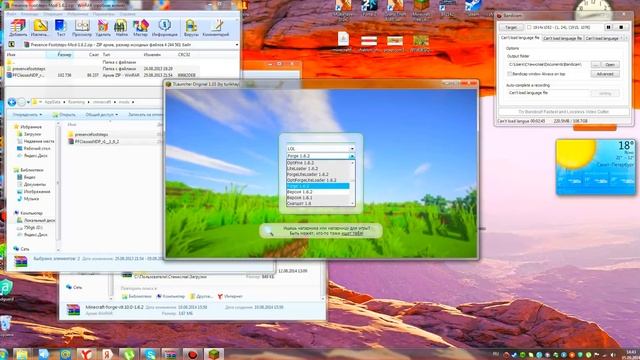Click WinRAR's Comment (Комментарий) toolbar icon
This screenshot has height=360, width=640.
216,28
